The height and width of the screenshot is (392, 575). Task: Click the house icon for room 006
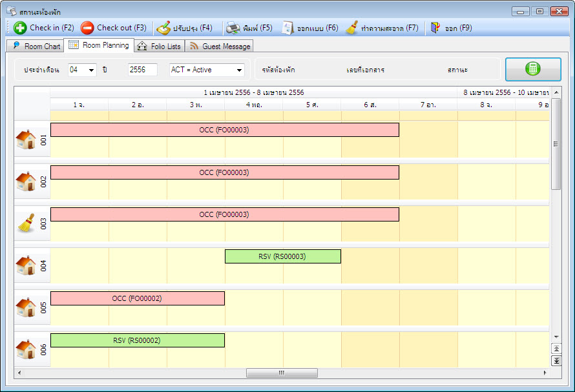click(x=26, y=349)
